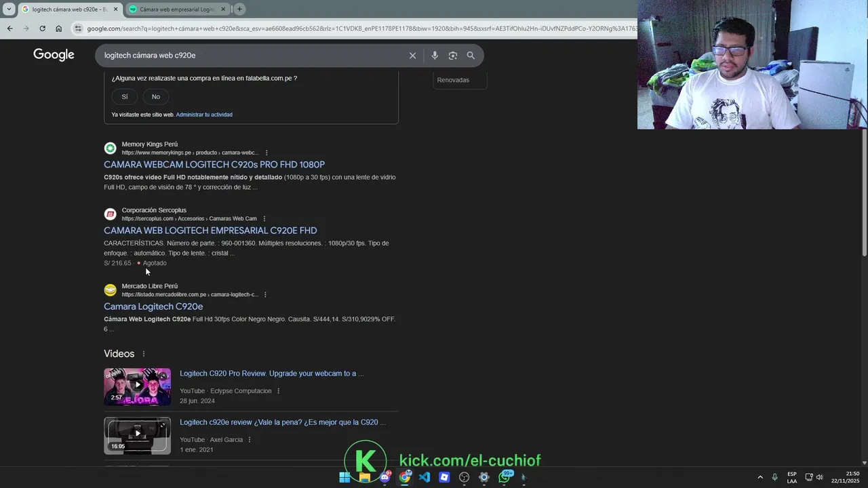Close the 'logitech cámara web c920e' tab

(x=116, y=9)
